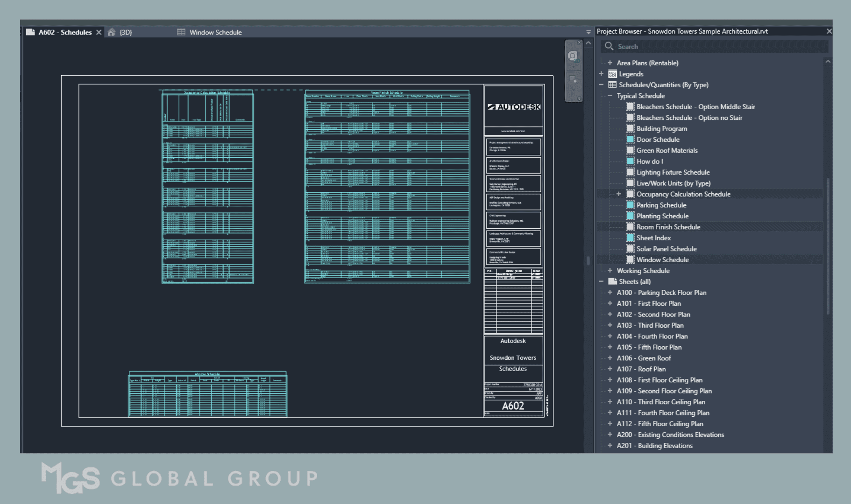Click the Sheet Index schedule icon
Image resolution: width=851 pixels, height=504 pixels.
(x=630, y=238)
